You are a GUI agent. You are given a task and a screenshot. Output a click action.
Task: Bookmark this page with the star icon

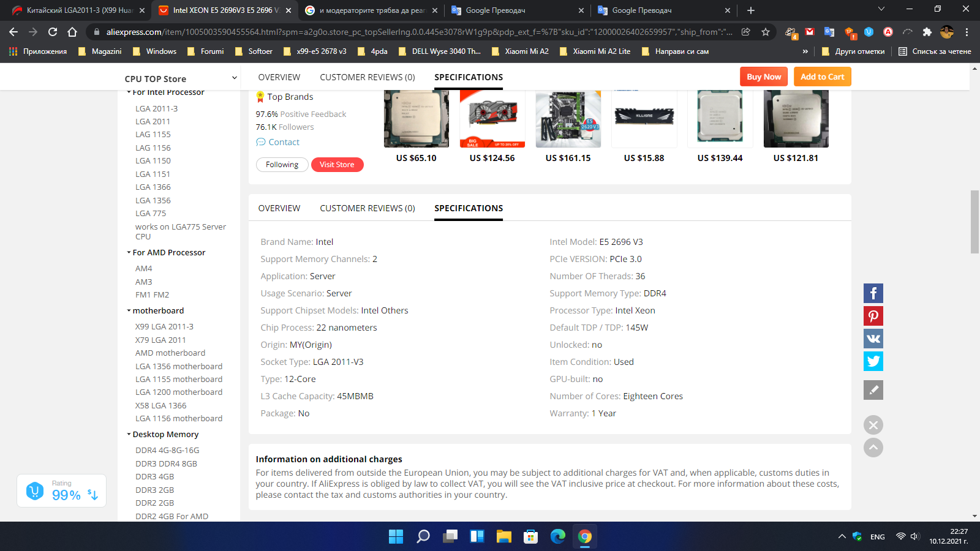[766, 32]
